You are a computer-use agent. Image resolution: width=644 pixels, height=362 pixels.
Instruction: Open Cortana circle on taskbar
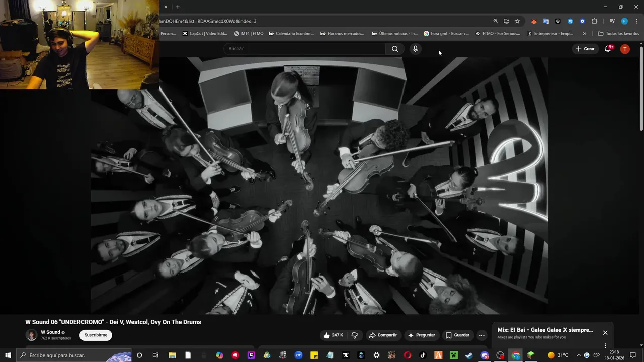pyautogui.click(x=139, y=355)
